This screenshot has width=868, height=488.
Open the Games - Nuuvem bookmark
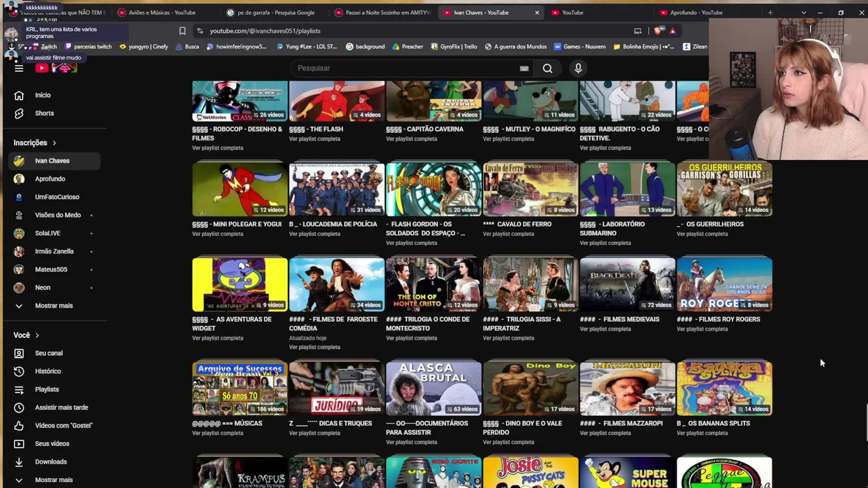580,47
